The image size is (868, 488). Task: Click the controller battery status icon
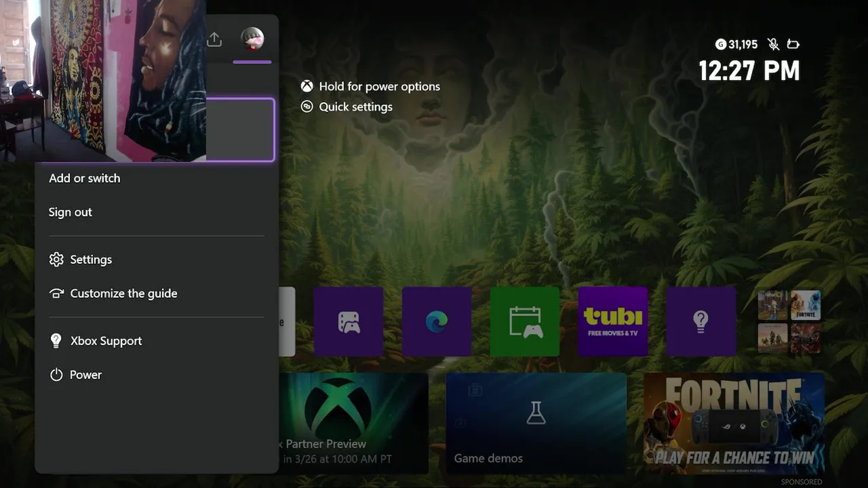pos(793,44)
